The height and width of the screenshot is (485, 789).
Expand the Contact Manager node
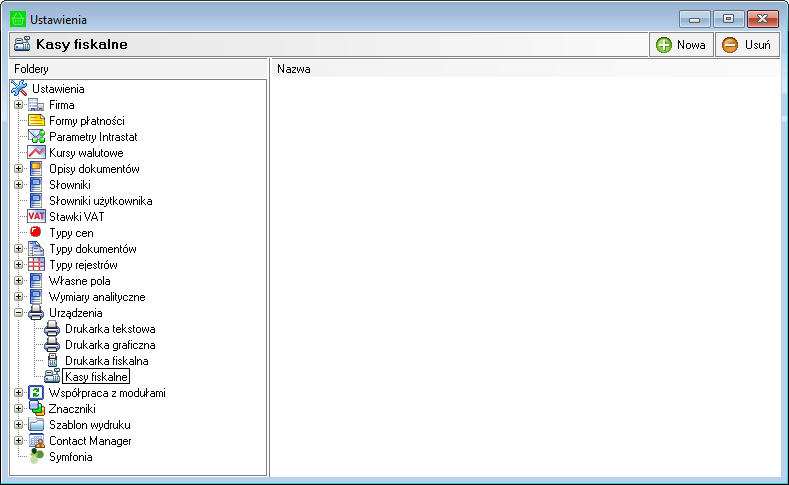point(18,441)
